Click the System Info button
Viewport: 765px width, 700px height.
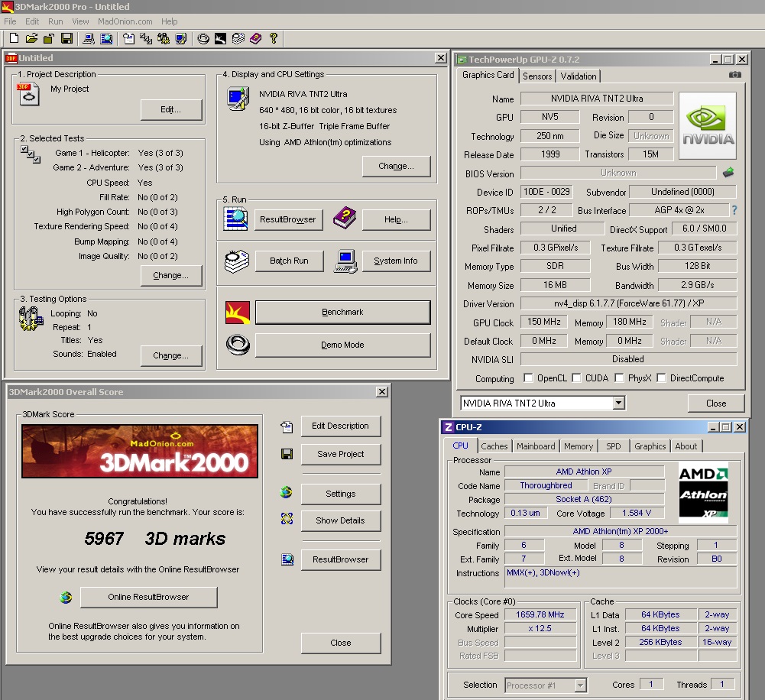396,261
